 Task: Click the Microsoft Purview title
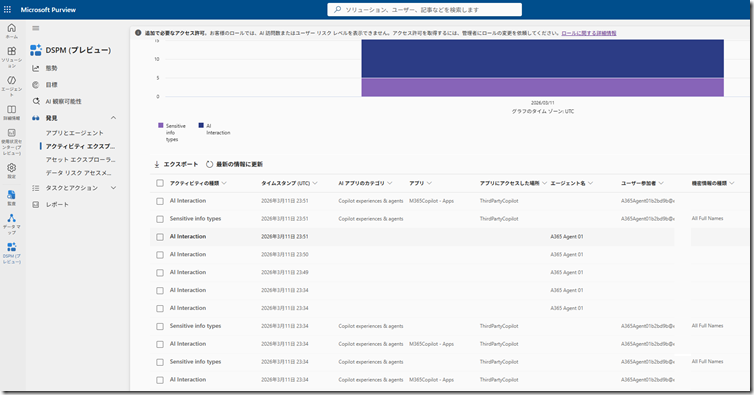[x=48, y=10]
